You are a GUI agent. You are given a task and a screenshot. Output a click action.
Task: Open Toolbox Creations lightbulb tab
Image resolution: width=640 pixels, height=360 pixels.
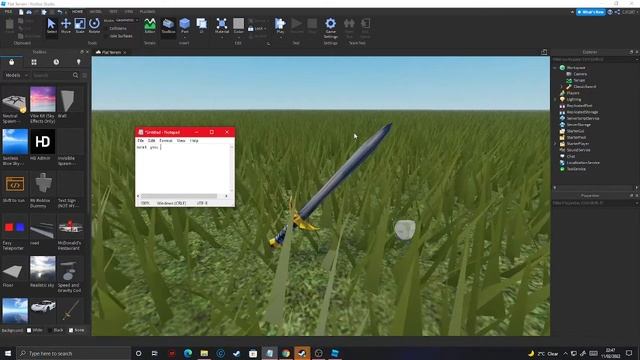click(78, 62)
